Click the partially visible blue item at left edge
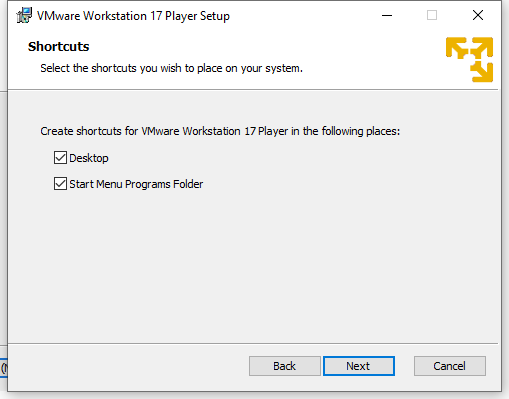This screenshot has height=399, width=509. tap(3, 368)
